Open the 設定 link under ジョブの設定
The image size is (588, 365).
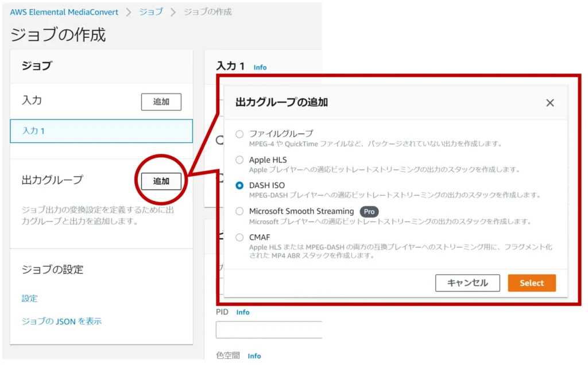pyautogui.click(x=30, y=298)
